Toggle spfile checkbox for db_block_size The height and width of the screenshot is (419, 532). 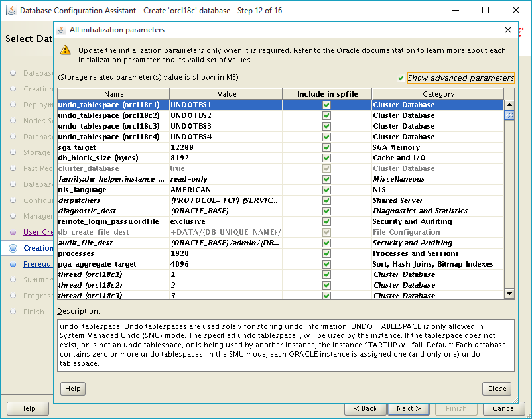[x=327, y=158]
